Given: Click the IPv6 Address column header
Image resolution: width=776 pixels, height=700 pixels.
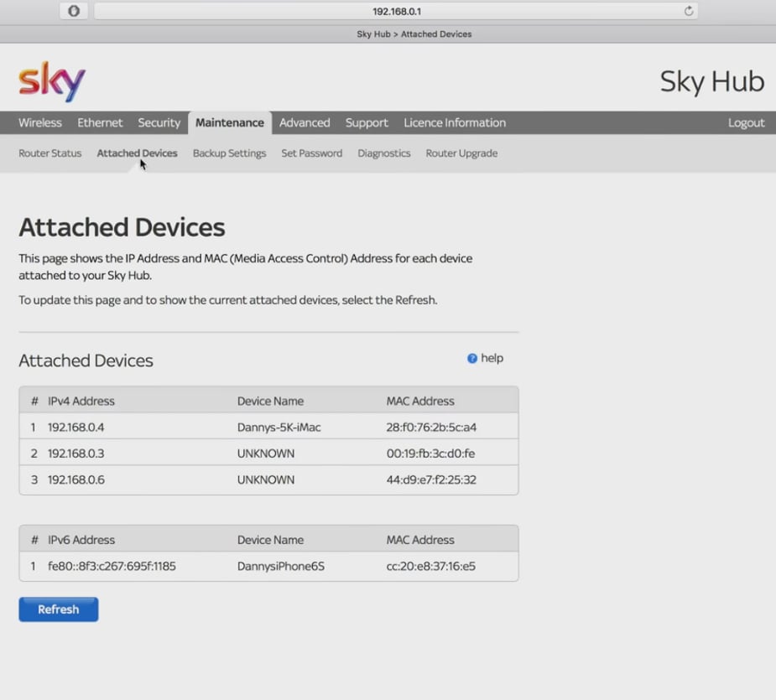Looking at the screenshot, I should click(x=81, y=540).
